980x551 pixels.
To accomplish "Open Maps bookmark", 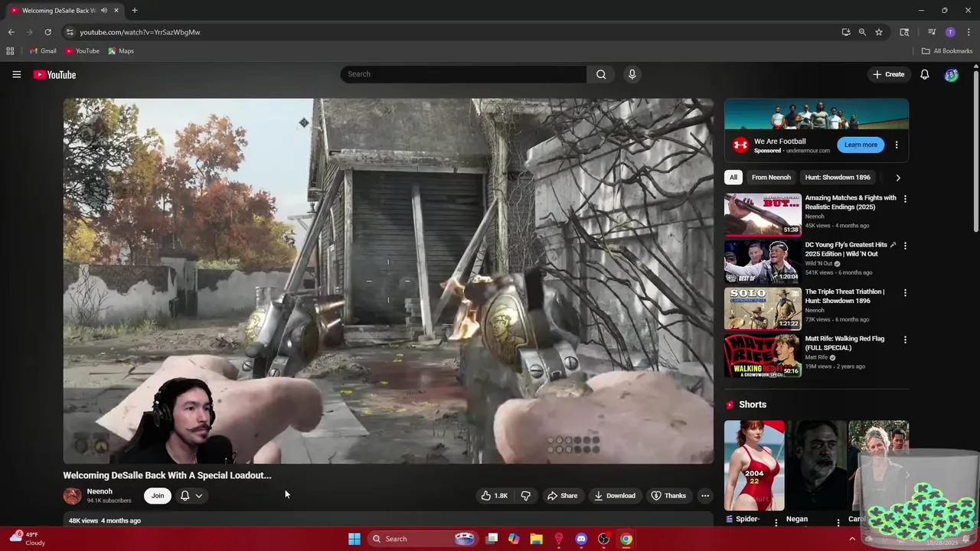I will [121, 51].
